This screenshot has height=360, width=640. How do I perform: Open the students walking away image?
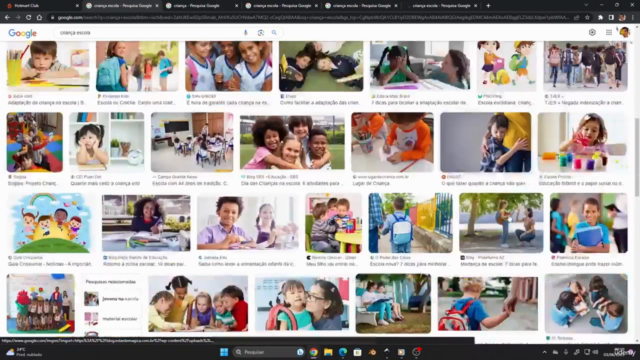(x=585, y=66)
